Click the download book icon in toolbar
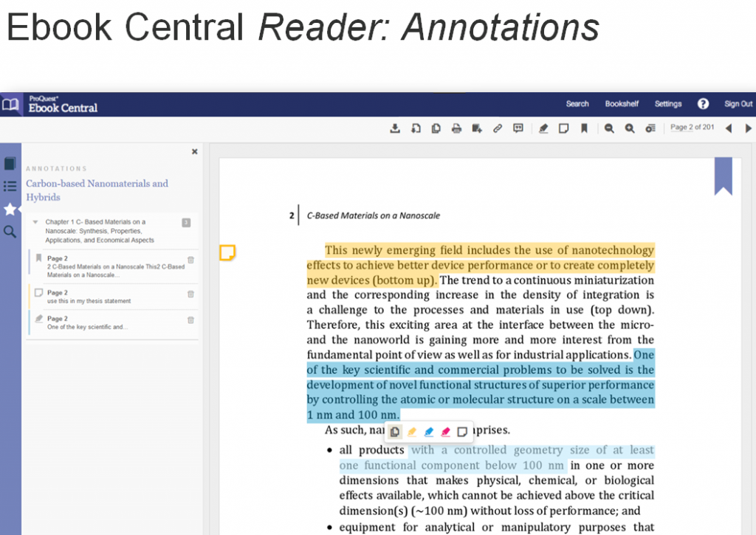 [x=395, y=128]
